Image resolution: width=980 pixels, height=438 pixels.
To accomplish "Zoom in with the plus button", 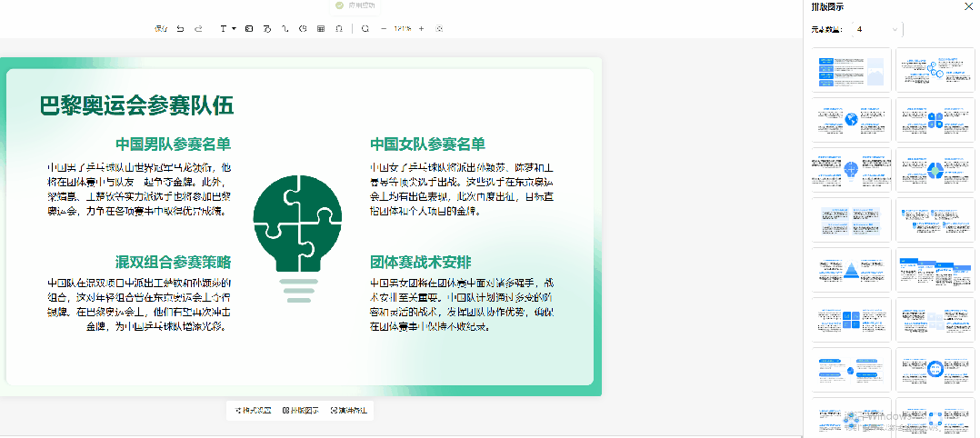I will click(421, 28).
